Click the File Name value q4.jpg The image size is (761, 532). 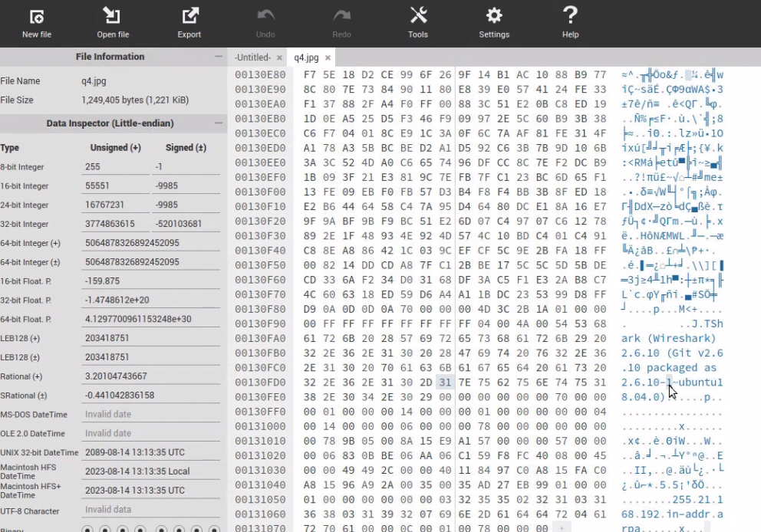[x=94, y=81]
